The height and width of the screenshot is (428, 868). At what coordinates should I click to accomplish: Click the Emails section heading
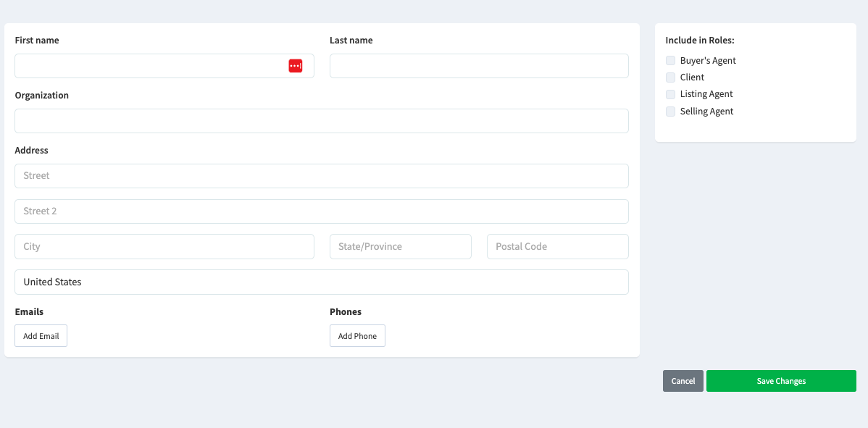click(29, 311)
